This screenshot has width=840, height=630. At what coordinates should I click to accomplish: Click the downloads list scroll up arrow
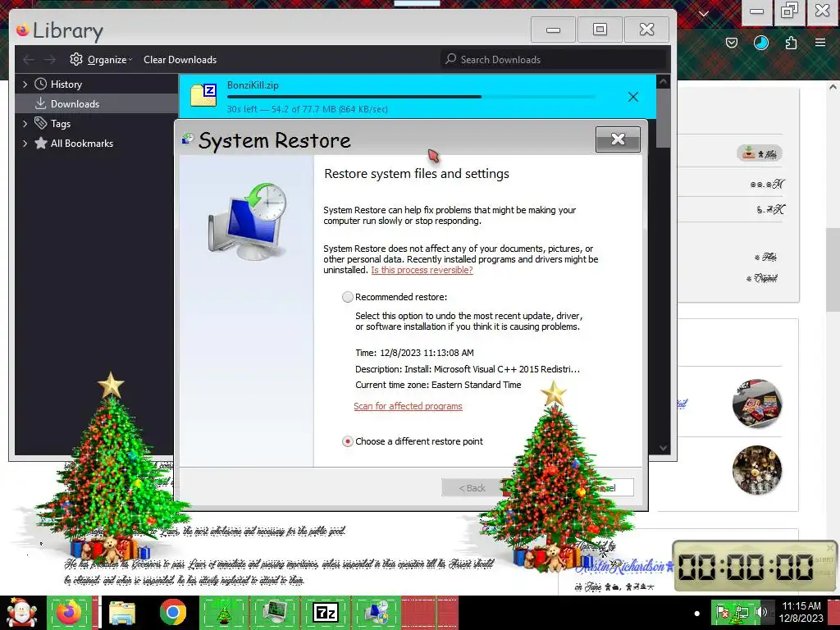(663, 81)
